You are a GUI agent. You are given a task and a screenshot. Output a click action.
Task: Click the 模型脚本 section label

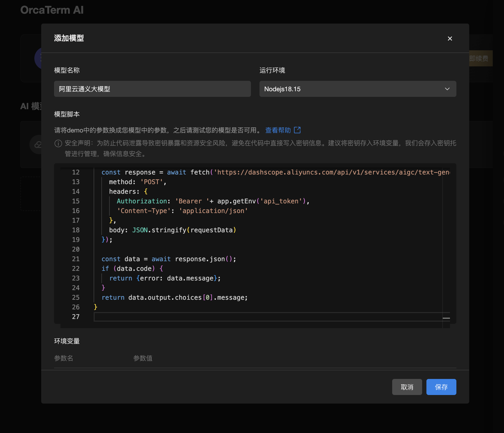click(x=67, y=114)
